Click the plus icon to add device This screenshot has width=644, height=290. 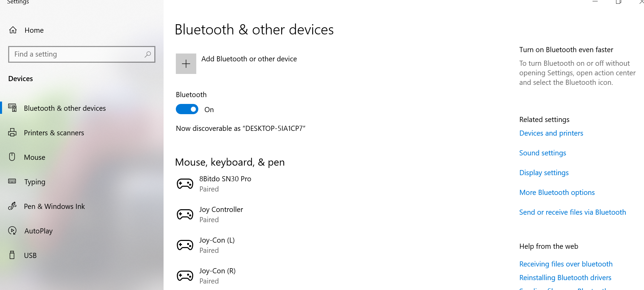(186, 64)
